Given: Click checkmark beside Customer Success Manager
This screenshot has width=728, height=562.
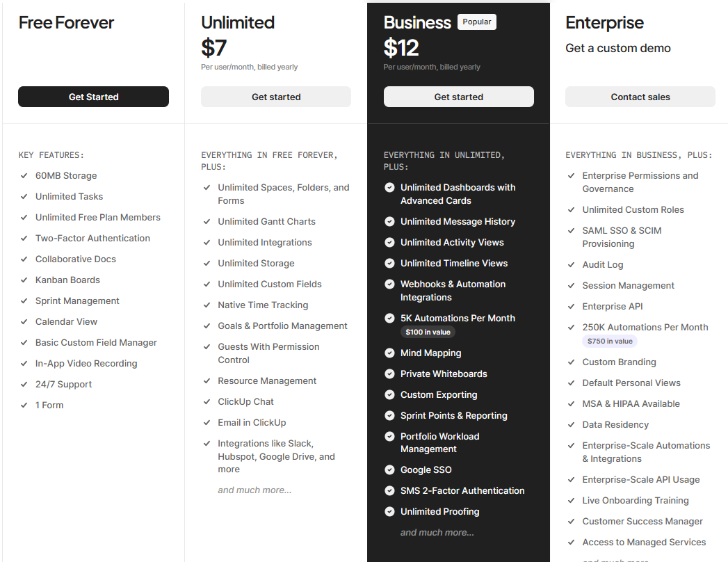Looking at the screenshot, I should 571,522.
